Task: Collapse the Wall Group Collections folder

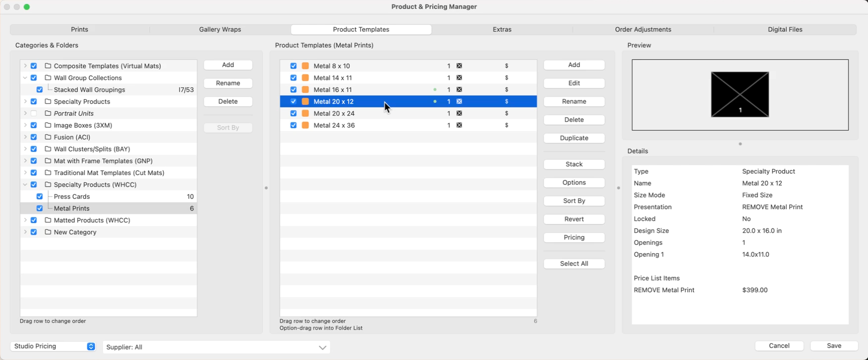Action: (25, 78)
